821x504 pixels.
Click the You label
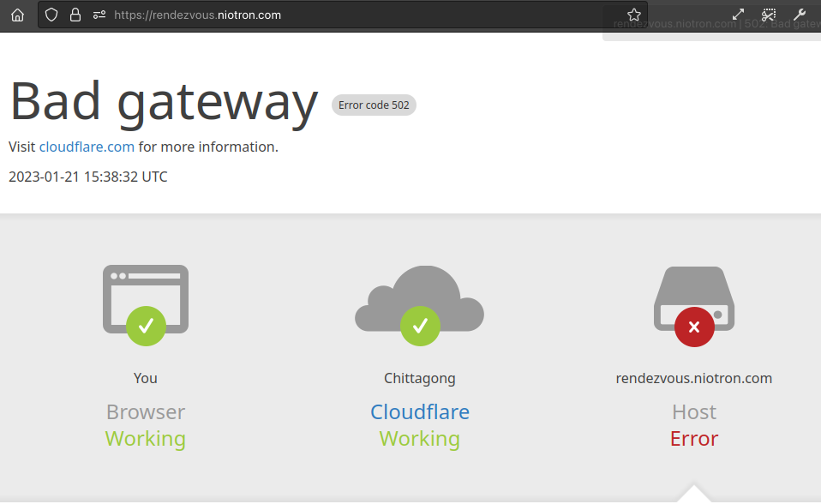click(x=146, y=378)
